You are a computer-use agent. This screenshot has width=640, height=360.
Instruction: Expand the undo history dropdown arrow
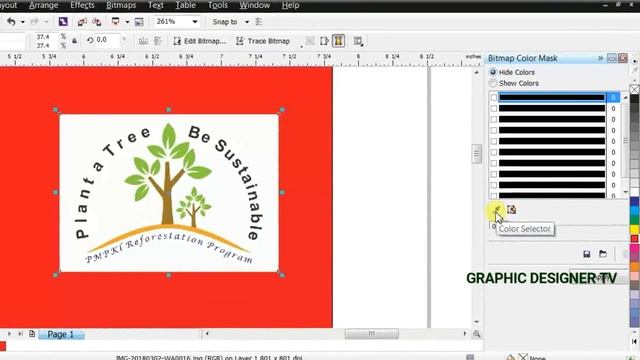tap(22, 22)
